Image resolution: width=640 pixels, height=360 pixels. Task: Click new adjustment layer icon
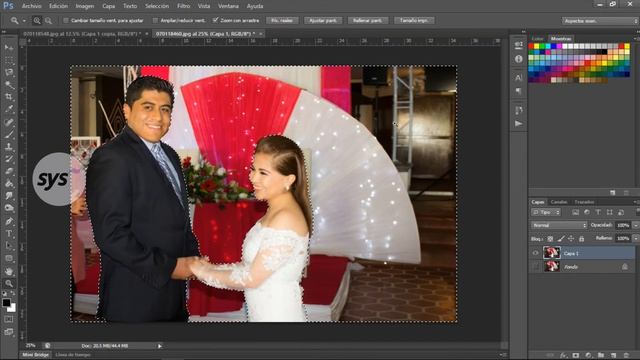point(588,356)
